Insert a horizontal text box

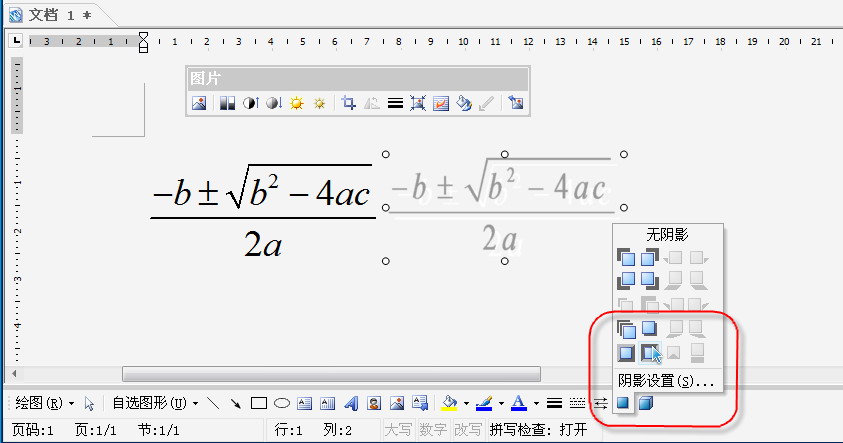[x=304, y=403]
